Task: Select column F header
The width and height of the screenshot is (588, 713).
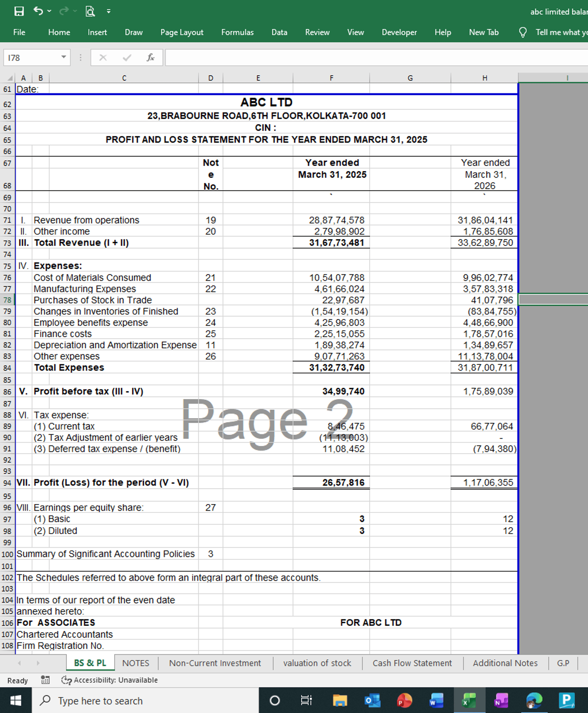Action: tap(331, 78)
